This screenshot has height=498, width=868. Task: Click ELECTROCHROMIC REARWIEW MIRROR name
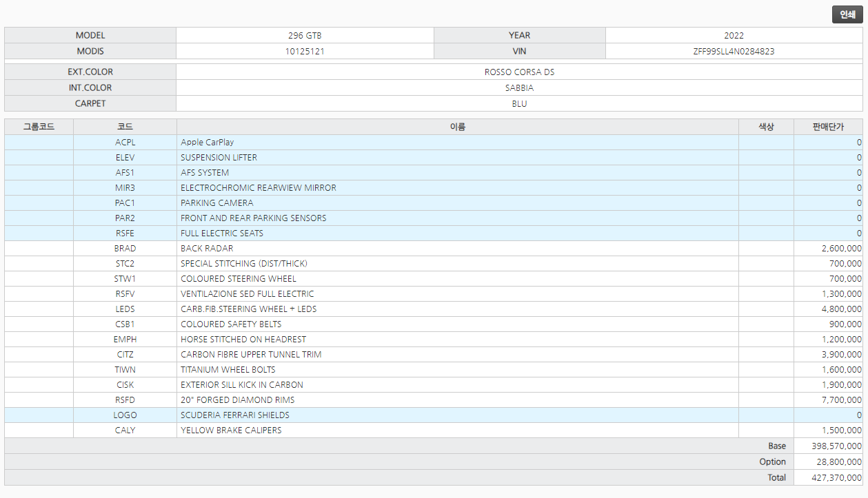(259, 187)
